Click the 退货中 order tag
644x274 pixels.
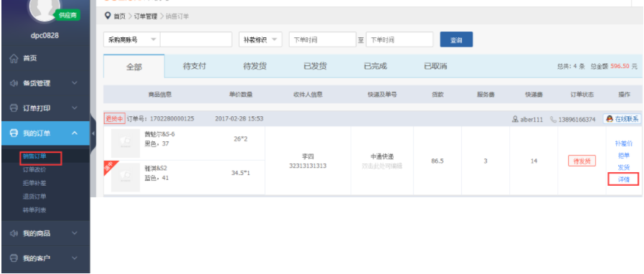[115, 119]
